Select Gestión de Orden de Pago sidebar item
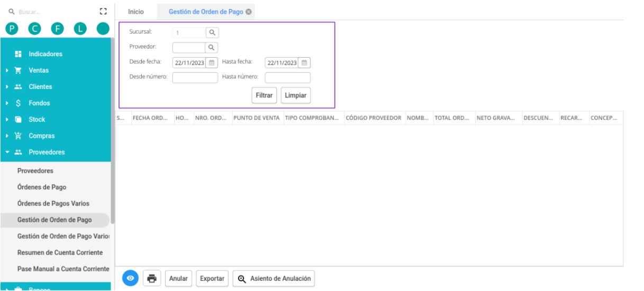644x291 pixels. pos(55,220)
